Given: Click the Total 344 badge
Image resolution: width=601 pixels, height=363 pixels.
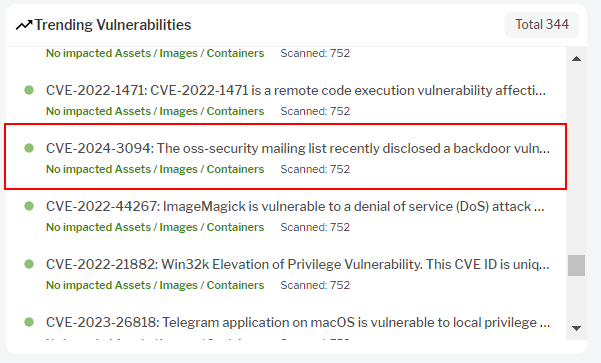Looking at the screenshot, I should click(542, 25).
